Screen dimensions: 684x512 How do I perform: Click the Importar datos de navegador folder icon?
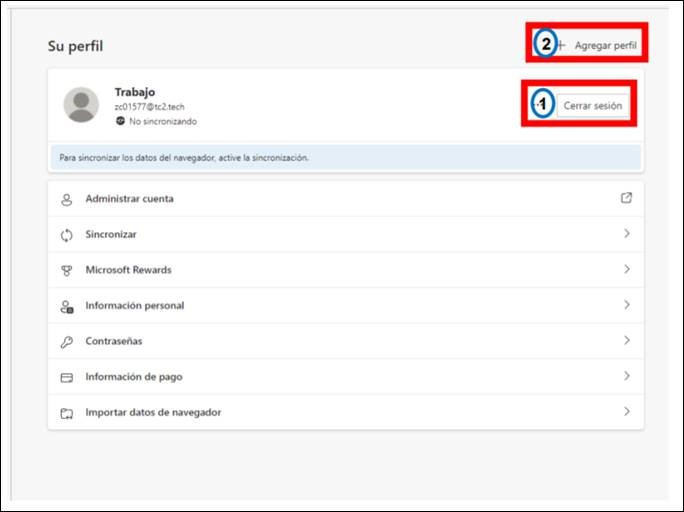pyautogui.click(x=67, y=413)
